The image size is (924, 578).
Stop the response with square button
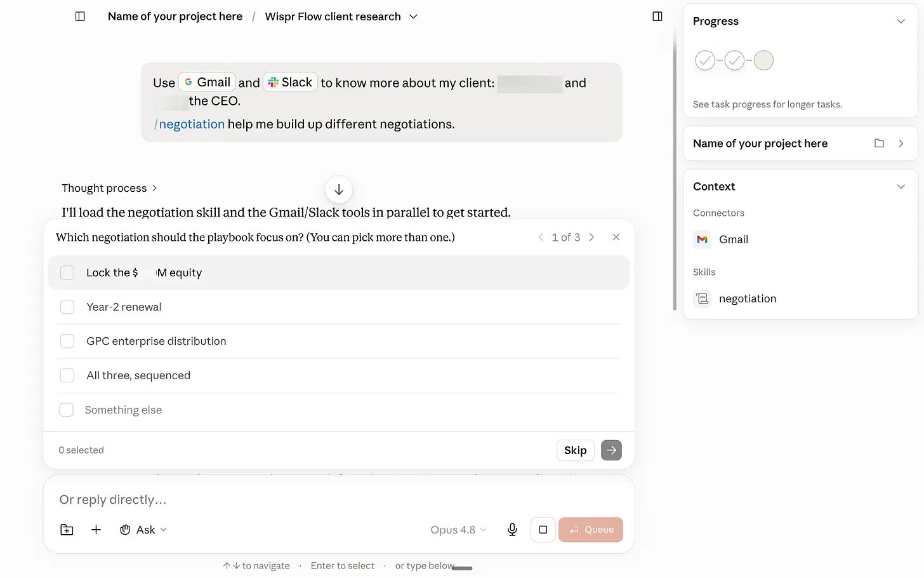tap(543, 530)
